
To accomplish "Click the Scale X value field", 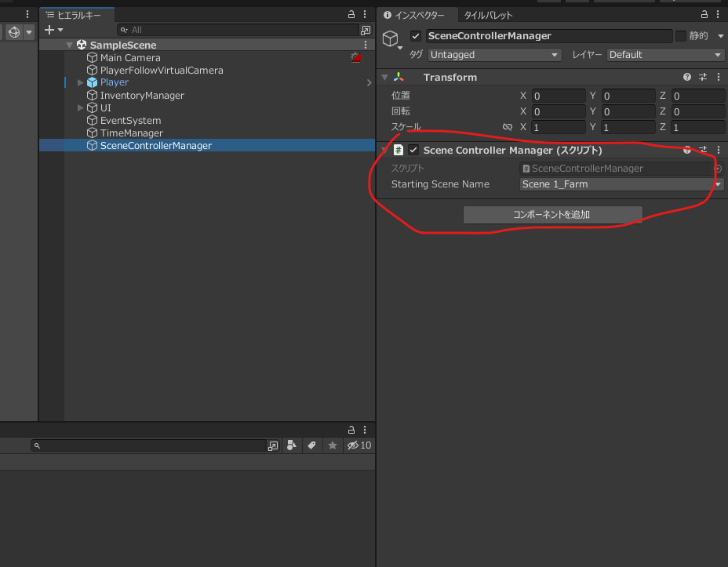I will point(558,127).
